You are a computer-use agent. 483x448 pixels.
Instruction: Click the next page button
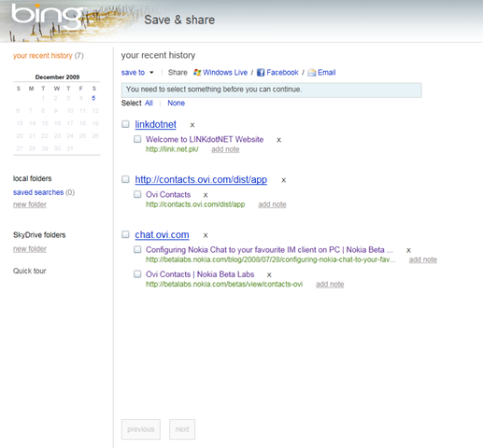pos(182,429)
